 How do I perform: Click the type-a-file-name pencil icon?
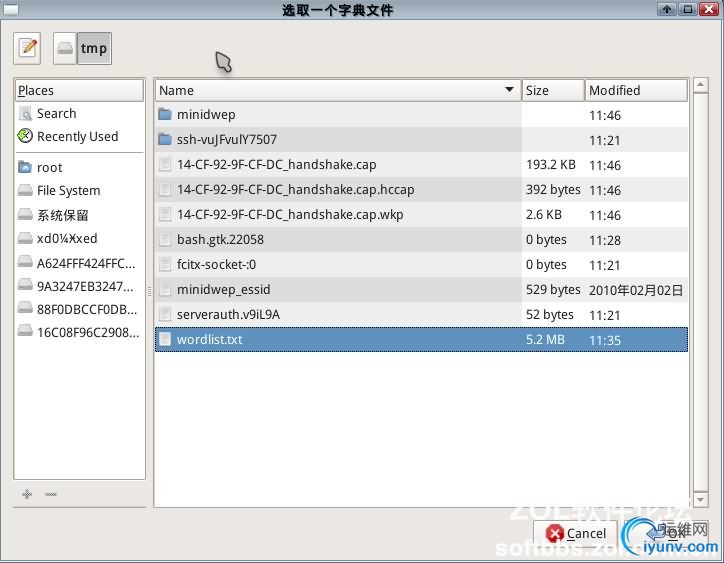pyautogui.click(x=27, y=48)
